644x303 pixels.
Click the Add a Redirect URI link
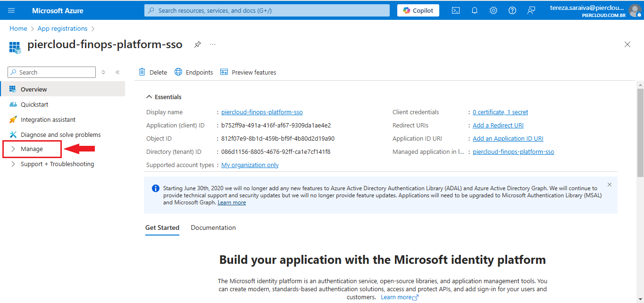click(x=498, y=126)
